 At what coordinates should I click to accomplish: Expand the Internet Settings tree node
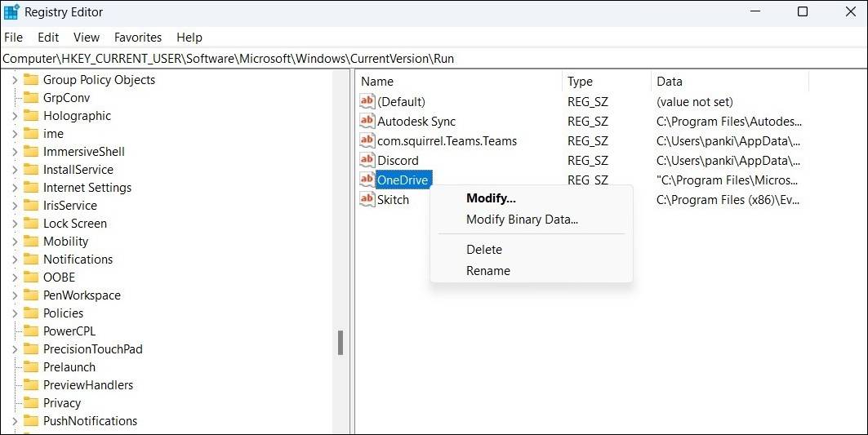tap(15, 188)
